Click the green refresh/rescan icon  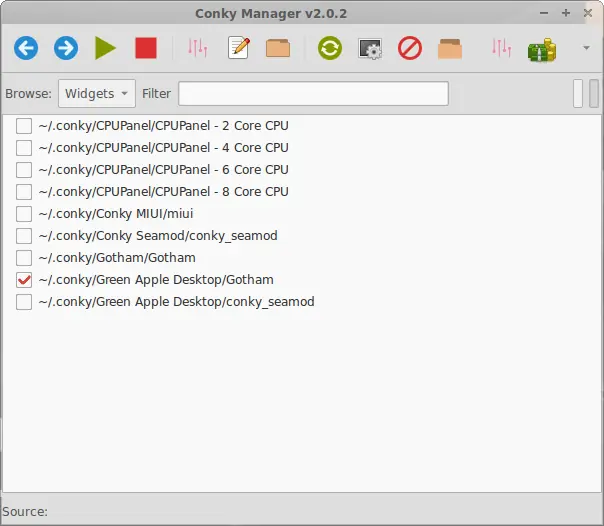330,48
